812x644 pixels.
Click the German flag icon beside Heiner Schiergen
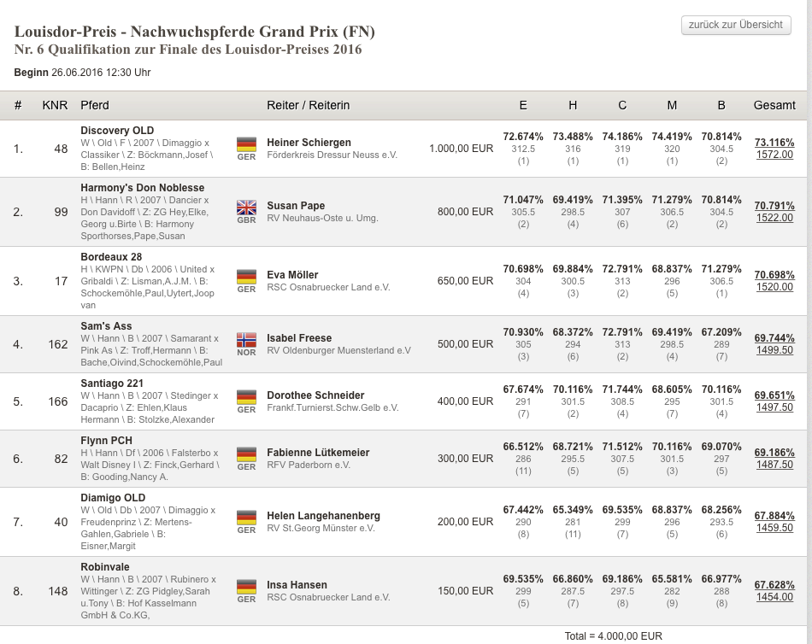point(246,143)
